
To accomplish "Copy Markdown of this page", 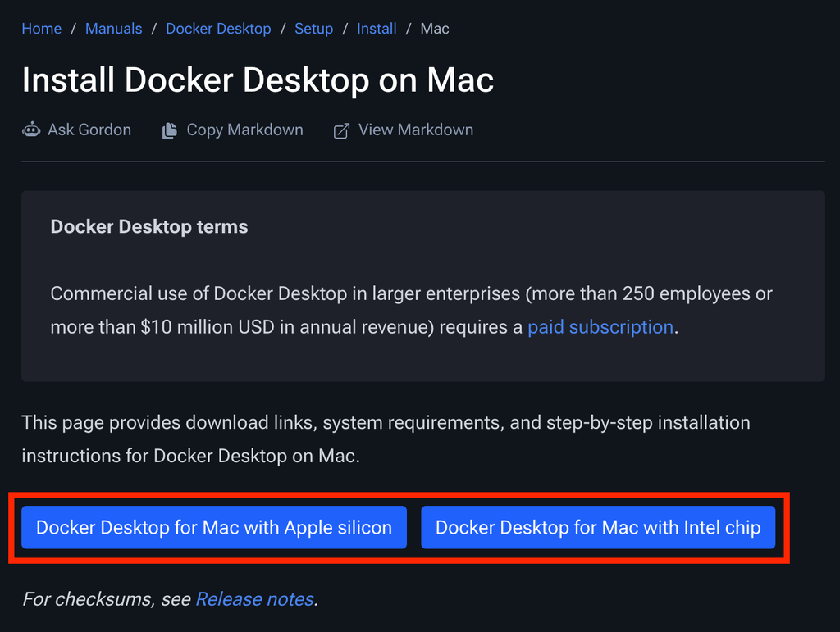I will pyautogui.click(x=232, y=130).
